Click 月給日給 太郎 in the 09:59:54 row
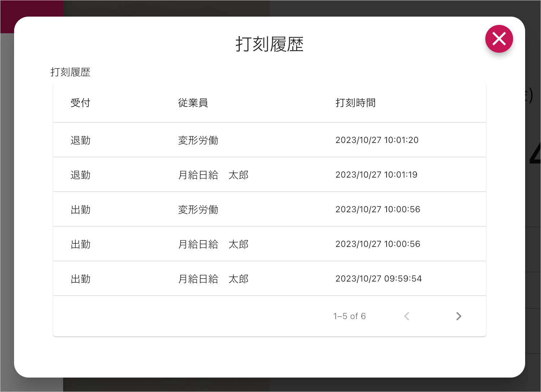Screen dimensions: 541x392 [x=213, y=279]
